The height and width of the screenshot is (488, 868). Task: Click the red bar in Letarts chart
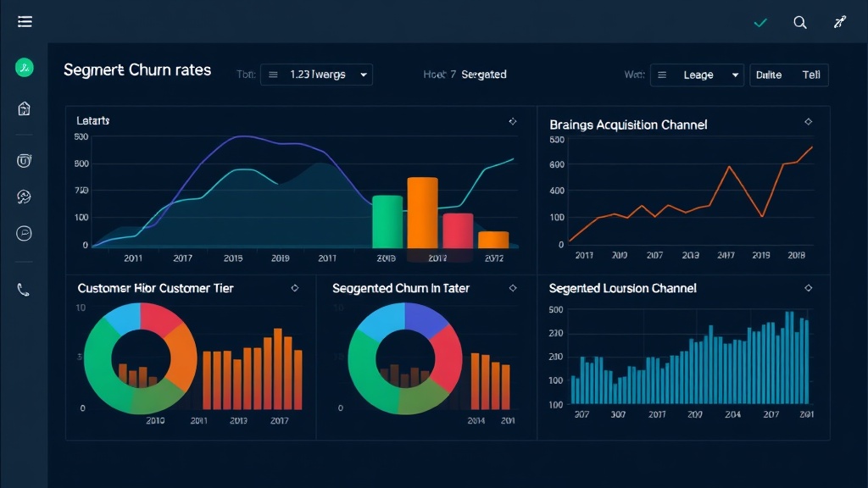coord(458,230)
